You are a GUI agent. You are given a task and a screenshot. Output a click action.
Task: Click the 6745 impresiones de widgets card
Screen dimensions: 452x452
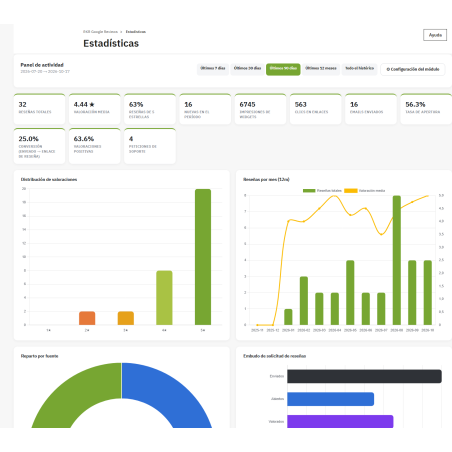click(x=260, y=109)
